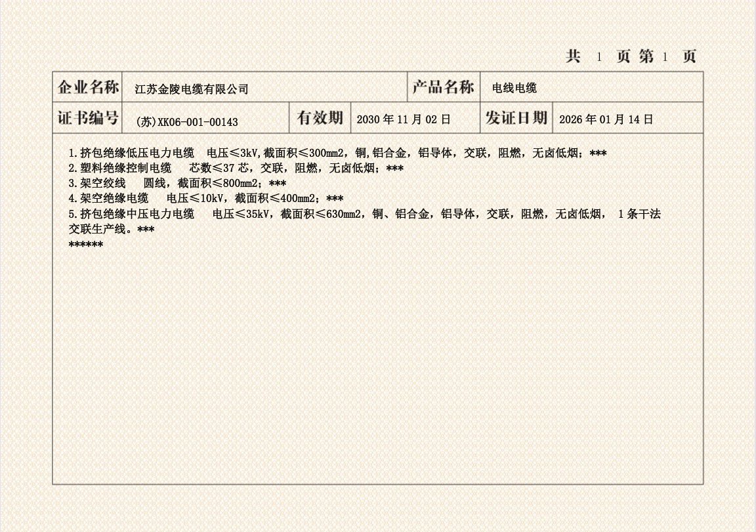The image size is (756, 532).
Task: Click the ****** end-of-list marker
Action: 86,245
